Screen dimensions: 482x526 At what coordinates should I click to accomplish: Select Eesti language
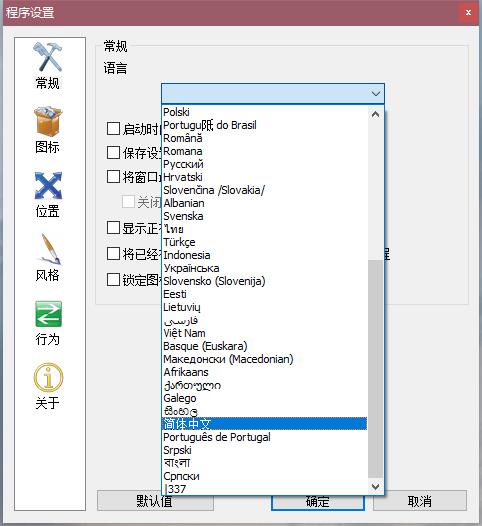(265, 294)
